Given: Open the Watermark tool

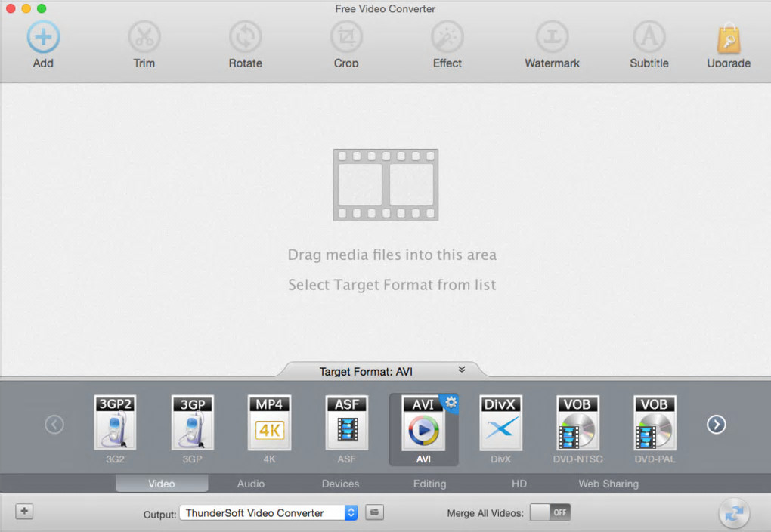Looking at the screenshot, I should pos(552,37).
